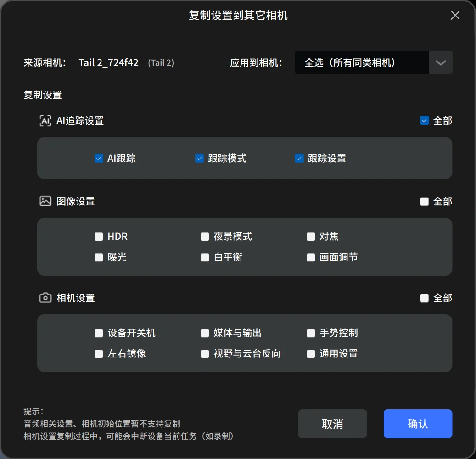This screenshot has width=476, height=459.
Task: Click the 图像设置 section title
Action: tap(76, 201)
